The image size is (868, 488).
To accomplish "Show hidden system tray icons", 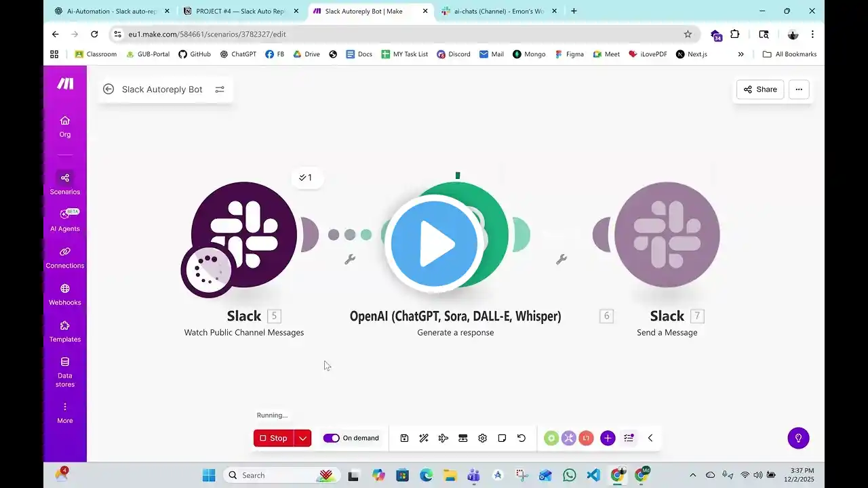I will (692, 475).
